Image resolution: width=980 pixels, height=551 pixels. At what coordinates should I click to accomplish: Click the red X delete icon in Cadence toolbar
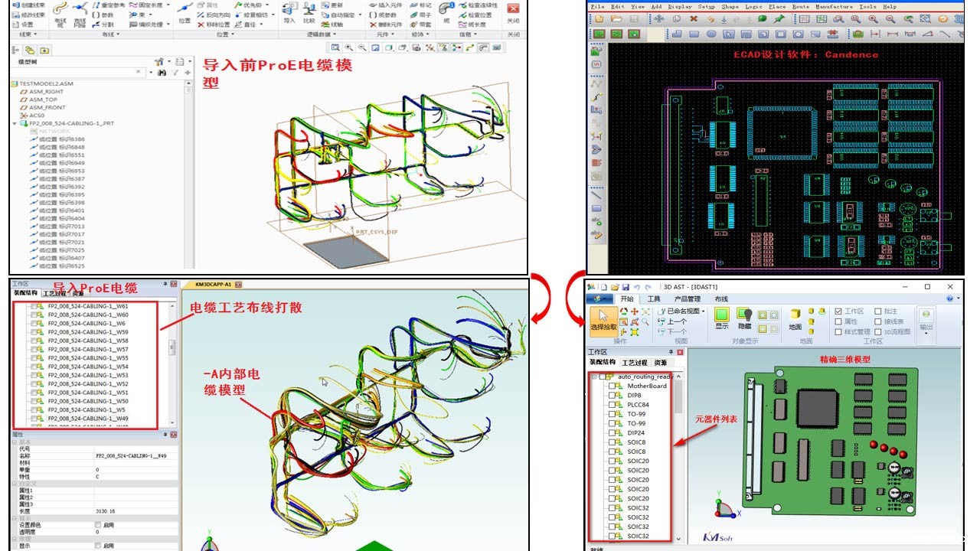(x=694, y=18)
